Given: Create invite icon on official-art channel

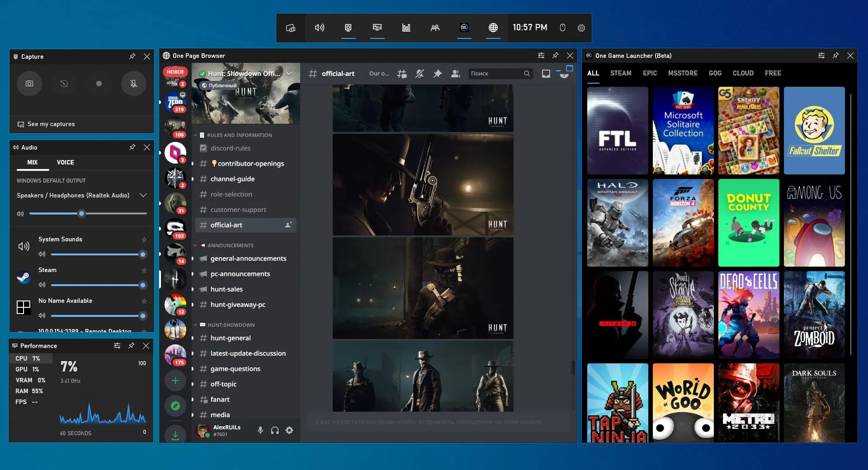Looking at the screenshot, I should (288, 225).
